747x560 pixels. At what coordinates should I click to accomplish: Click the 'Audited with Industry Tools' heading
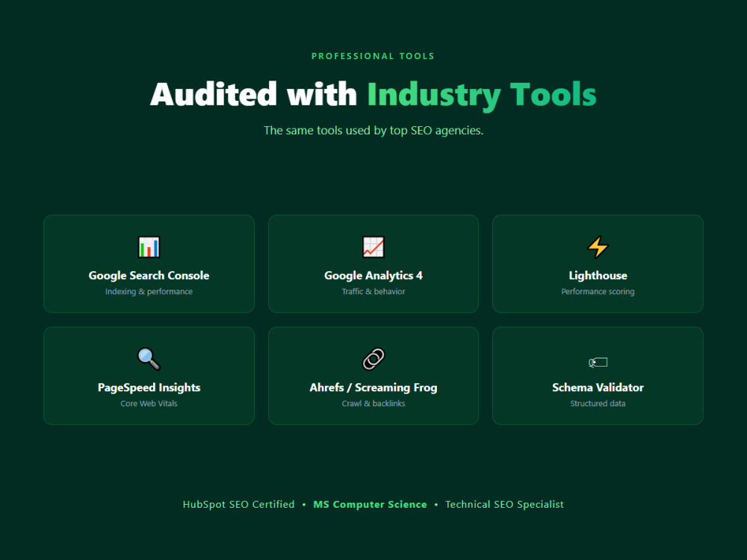point(373,94)
